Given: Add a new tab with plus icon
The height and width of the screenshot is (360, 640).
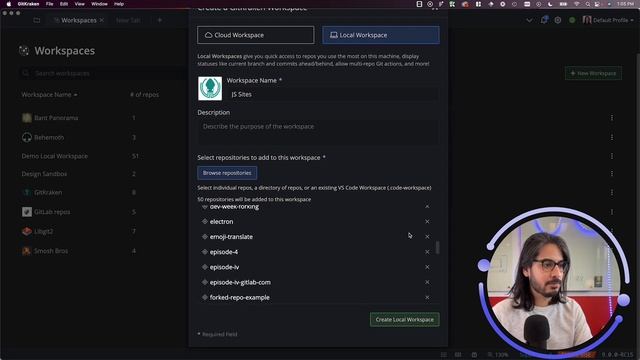Looking at the screenshot, I should click(x=160, y=20).
